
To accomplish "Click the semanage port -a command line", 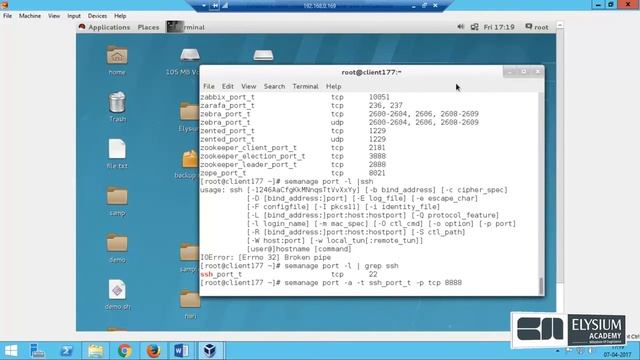I will [331, 283].
